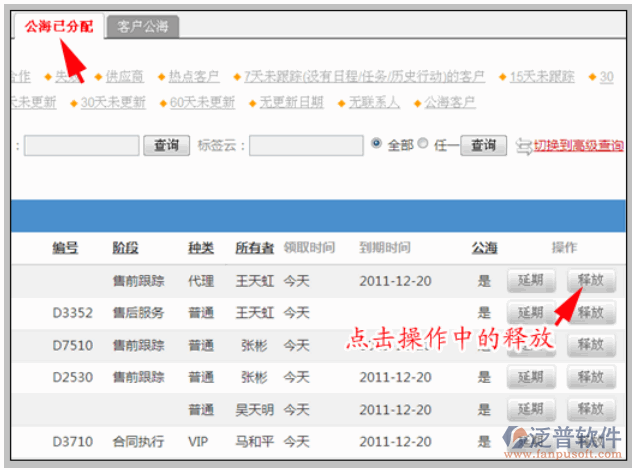The height and width of the screenshot is (470, 632).
Task: Filter by 15天未跟踪 link
Action: tap(542, 76)
